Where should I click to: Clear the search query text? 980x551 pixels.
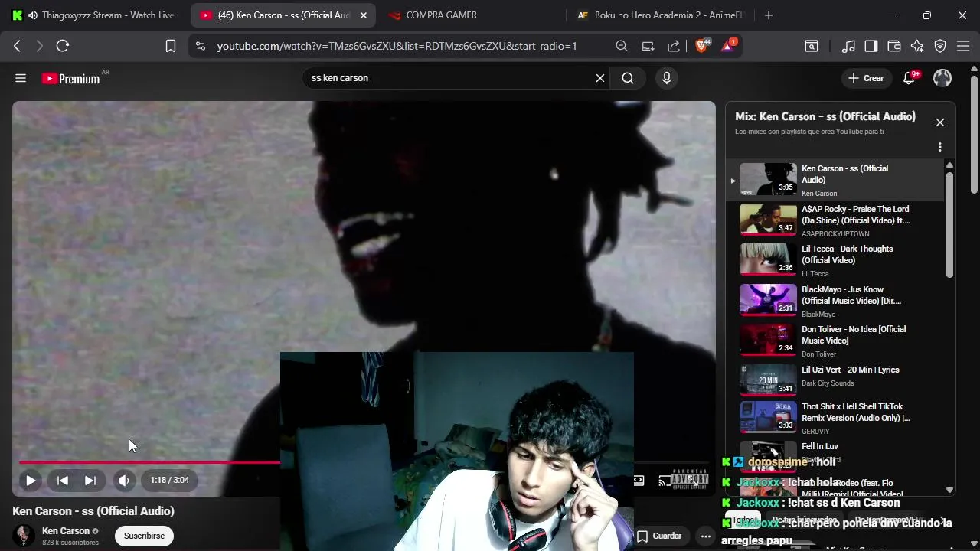[x=600, y=78]
